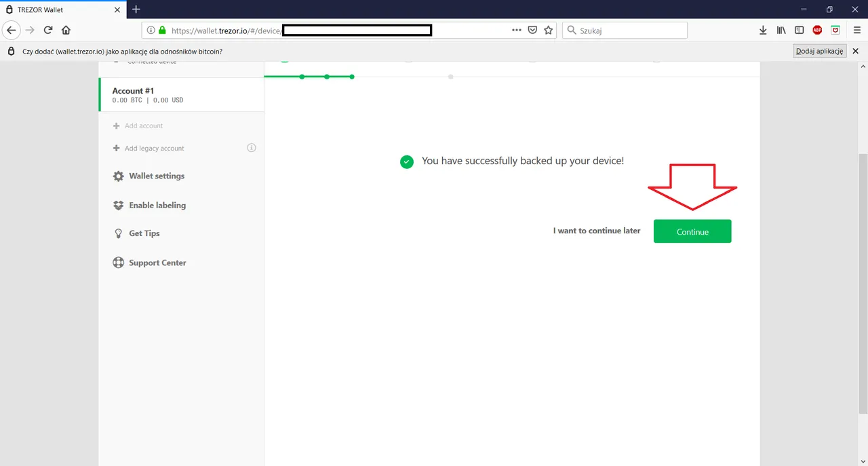Open Wallet settings label
868x466 pixels.
click(157, 176)
